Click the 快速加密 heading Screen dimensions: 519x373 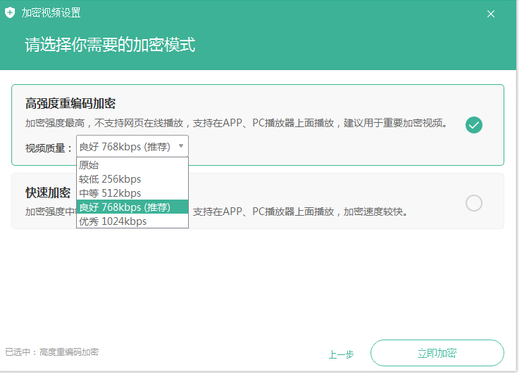[x=48, y=193]
